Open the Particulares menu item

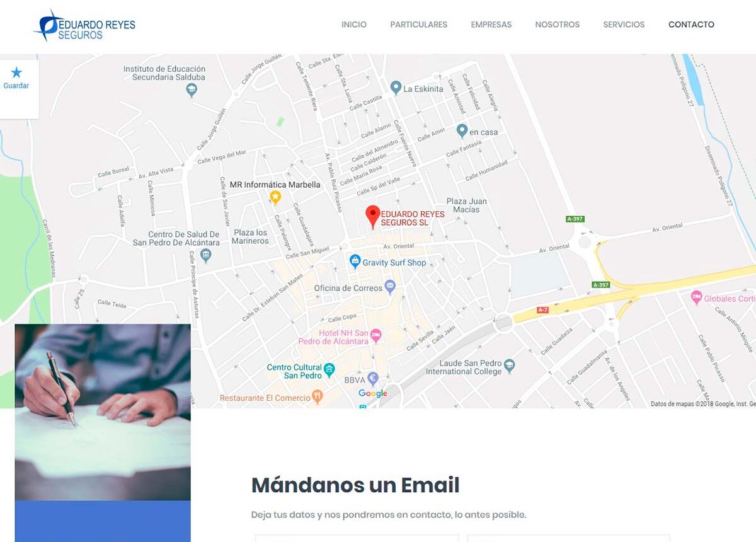(x=419, y=25)
